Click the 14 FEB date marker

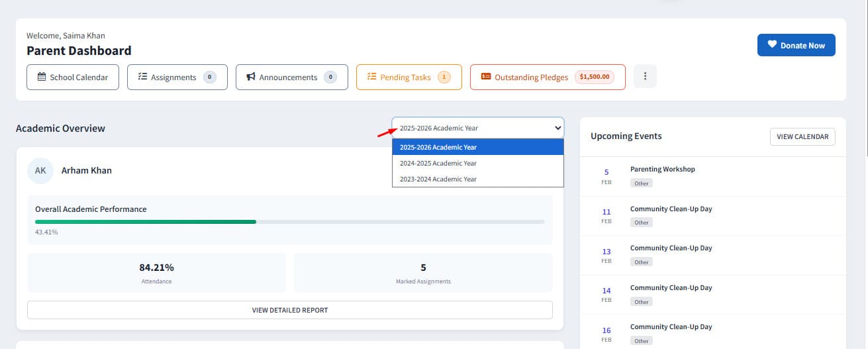(606, 295)
